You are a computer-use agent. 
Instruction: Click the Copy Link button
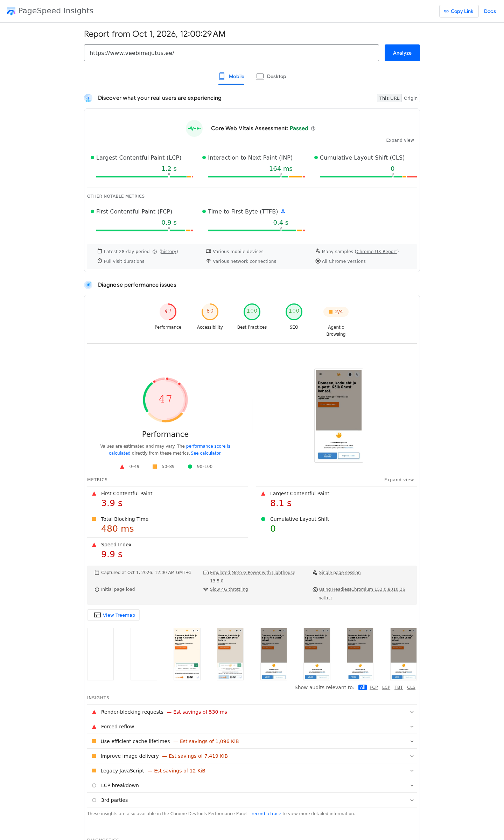(459, 11)
